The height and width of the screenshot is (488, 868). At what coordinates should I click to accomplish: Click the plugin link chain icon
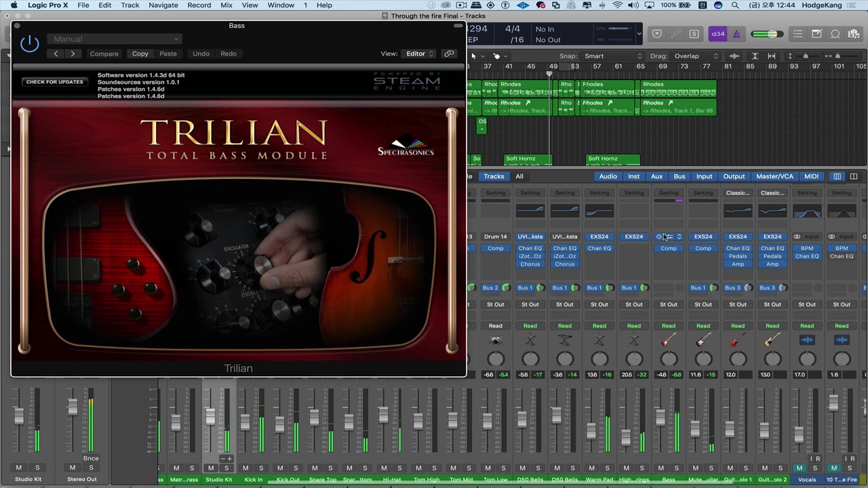[449, 54]
